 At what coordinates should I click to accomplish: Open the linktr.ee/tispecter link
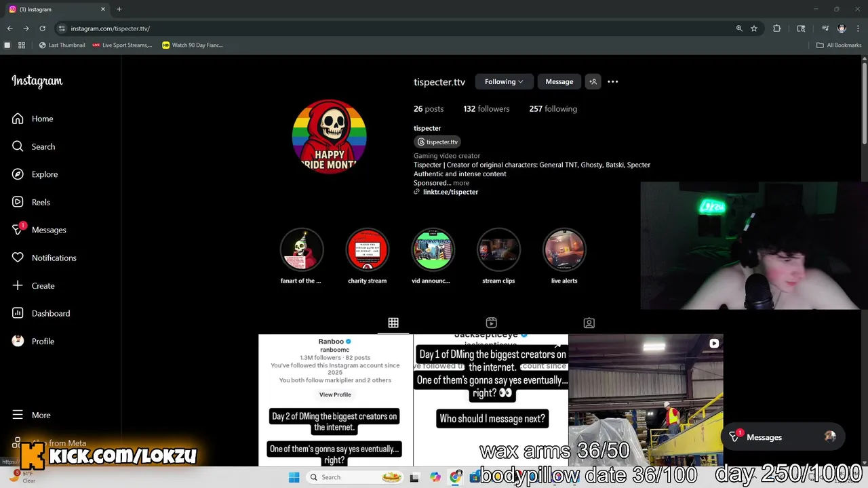coord(450,192)
